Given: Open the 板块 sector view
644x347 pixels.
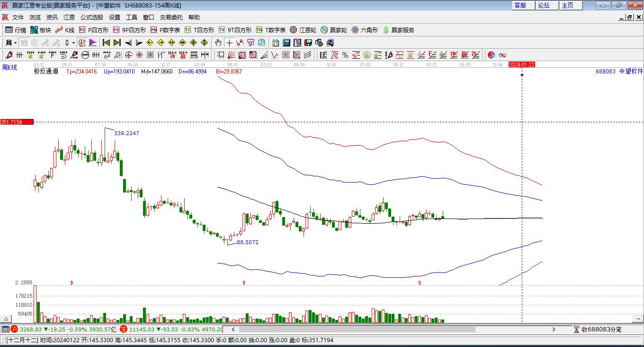Looking at the screenshot, I should coord(41,30).
